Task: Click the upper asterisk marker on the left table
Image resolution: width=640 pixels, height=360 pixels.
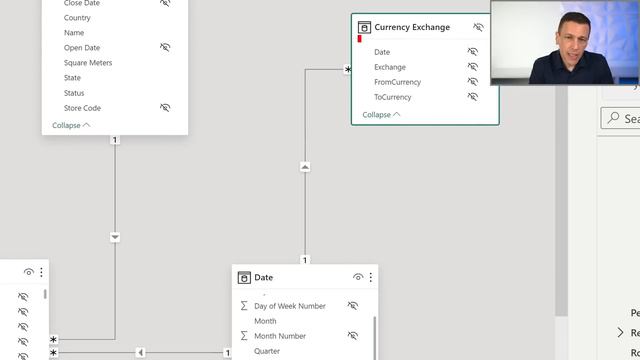Action: [x=53, y=339]
